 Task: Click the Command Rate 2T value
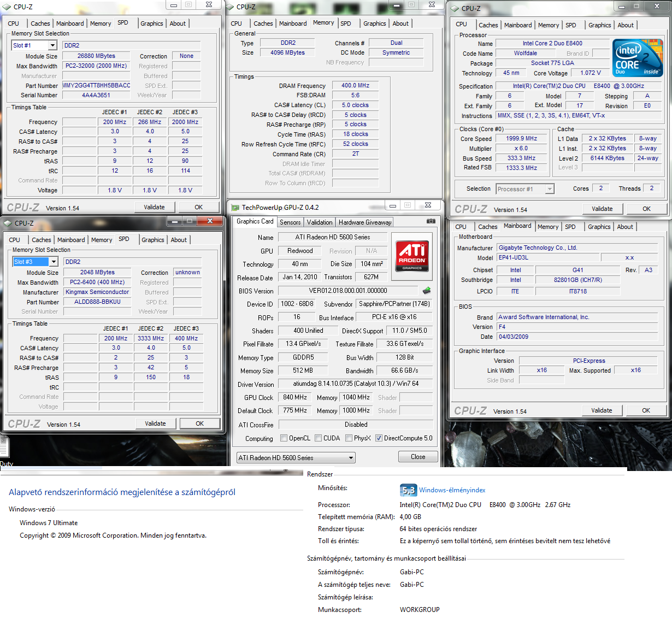pyautogui.click(x=355, y=154)
